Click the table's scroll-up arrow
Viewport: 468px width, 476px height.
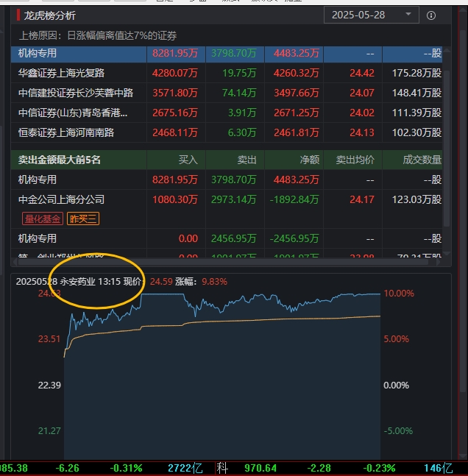447,50
